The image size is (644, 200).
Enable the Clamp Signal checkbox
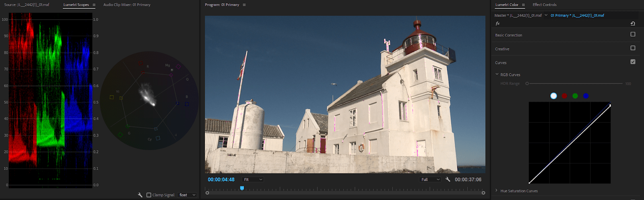[x=149, y=195]
